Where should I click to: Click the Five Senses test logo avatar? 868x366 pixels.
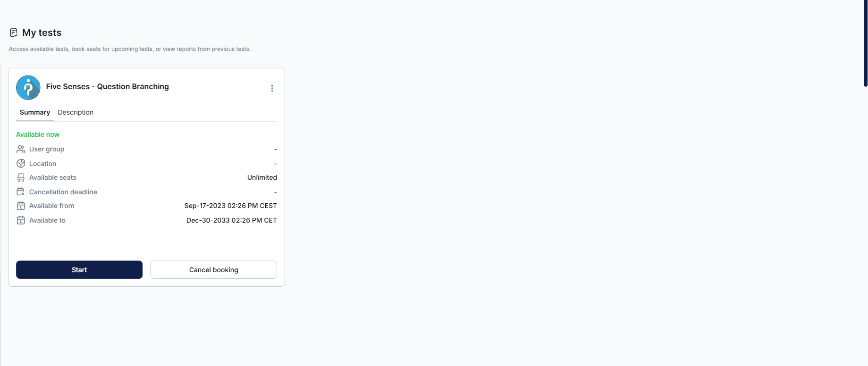point(28,88)
